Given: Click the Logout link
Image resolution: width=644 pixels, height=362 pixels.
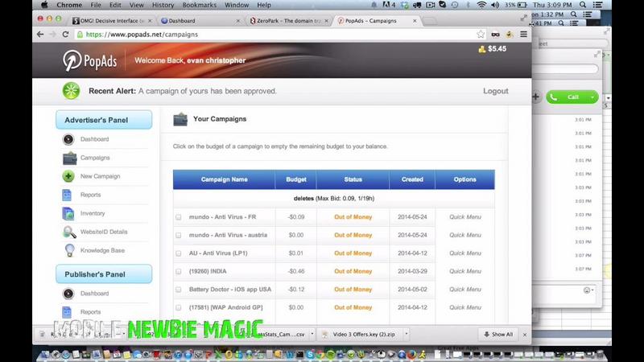Looking at the screenshot, I should tap(495, 91).
